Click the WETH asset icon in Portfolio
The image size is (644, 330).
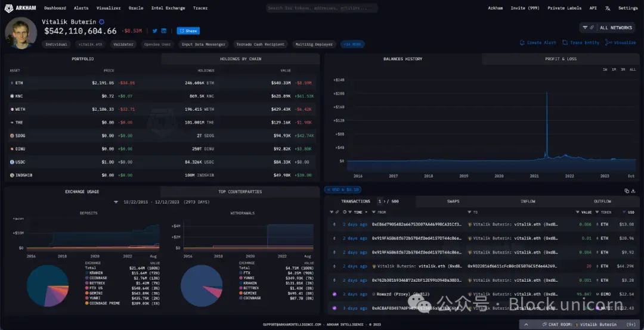(12, 109)
